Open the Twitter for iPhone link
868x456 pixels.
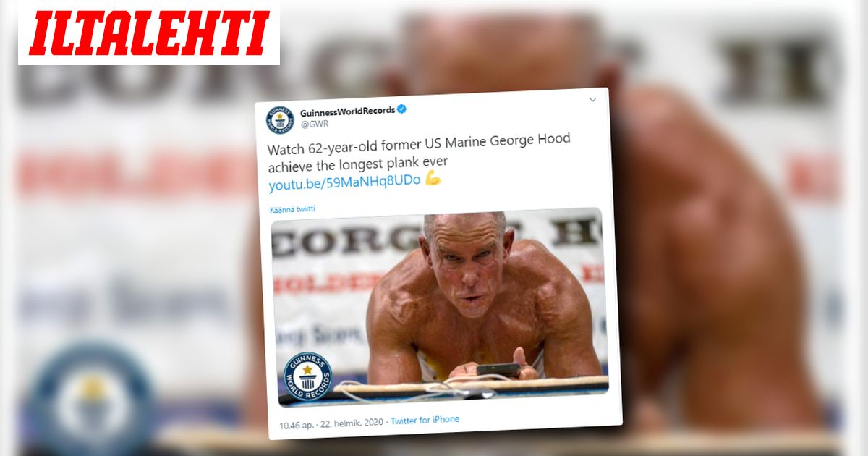pyautogui.click(x=425, y=420)
